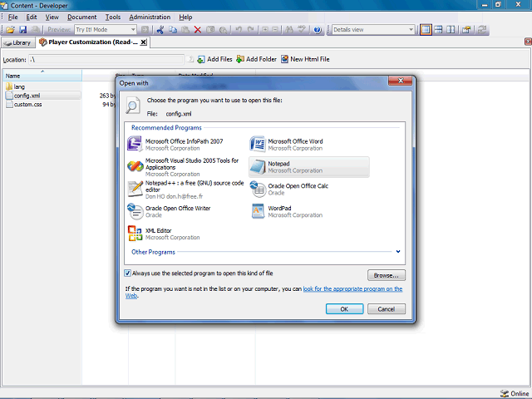Click the Add Folder icon button
532x399 pixels.
tap(257, 59)
